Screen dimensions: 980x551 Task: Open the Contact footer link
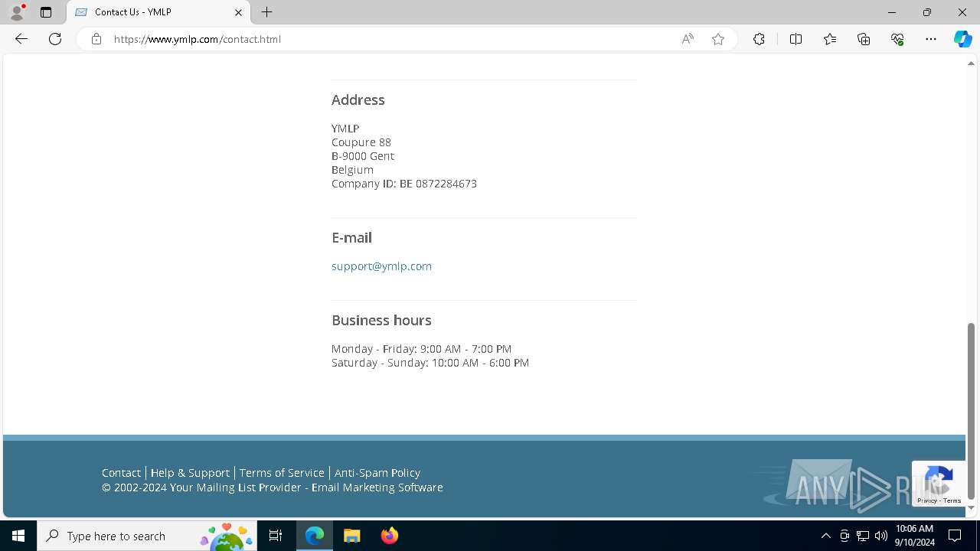121,473
